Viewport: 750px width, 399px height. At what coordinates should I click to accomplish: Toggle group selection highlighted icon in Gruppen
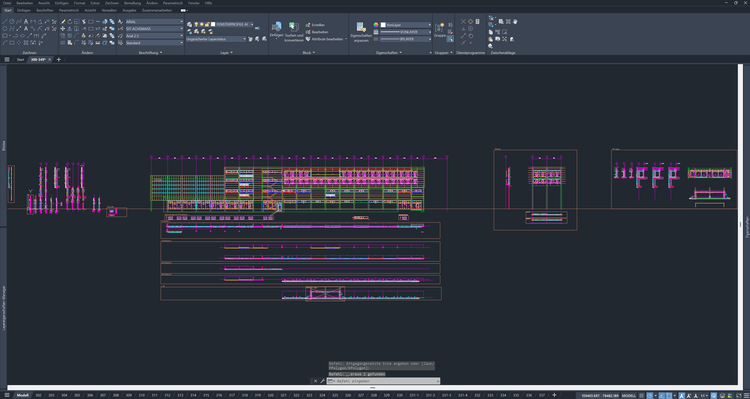coord(450,38)
